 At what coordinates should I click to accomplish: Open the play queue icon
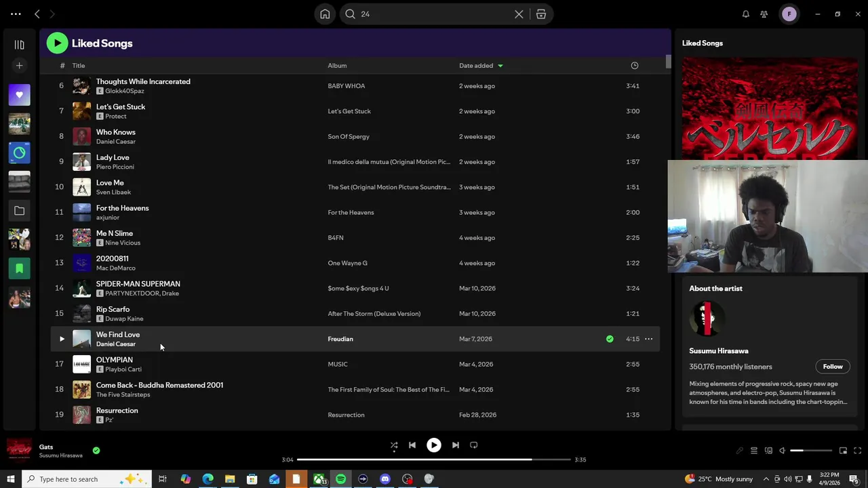click(754, 451)
